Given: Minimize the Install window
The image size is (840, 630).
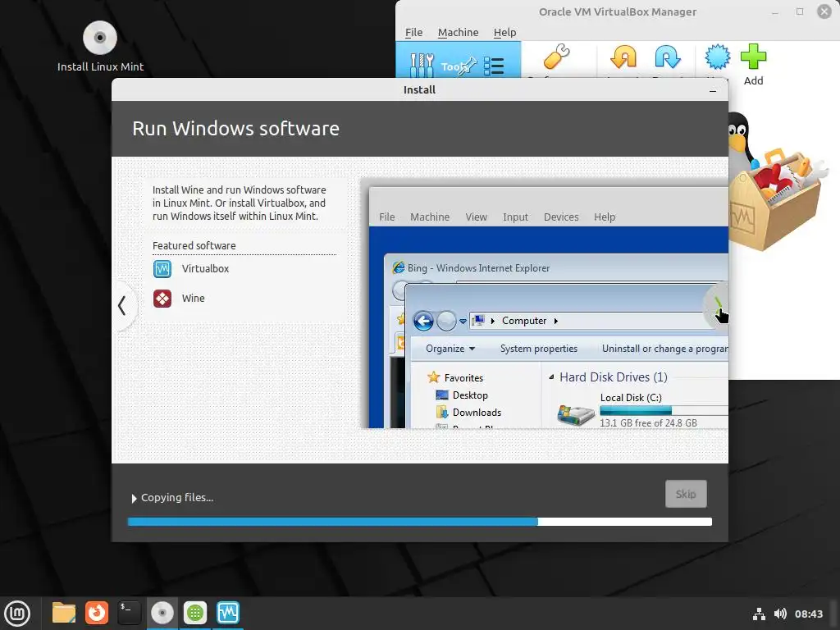Looking at the screenshot, I should tap(713, 90).
